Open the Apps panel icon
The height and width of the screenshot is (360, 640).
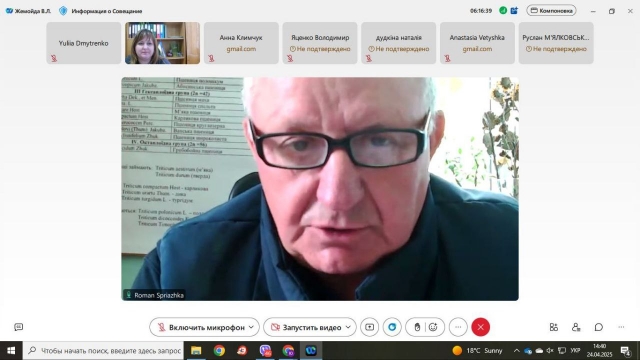click(x=553, y=327)
